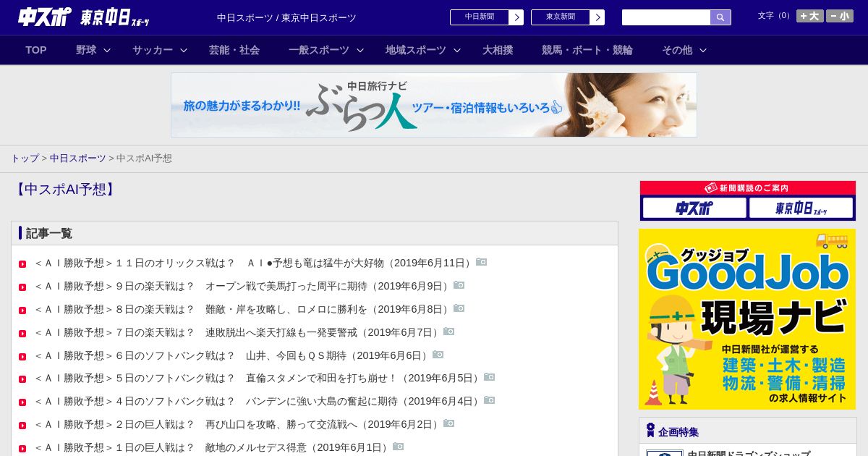Image resolution: width=868 pixels, height=456 pixels.
Task: Open article about 2日の巨人戦
Action: [x=238, y=424]
